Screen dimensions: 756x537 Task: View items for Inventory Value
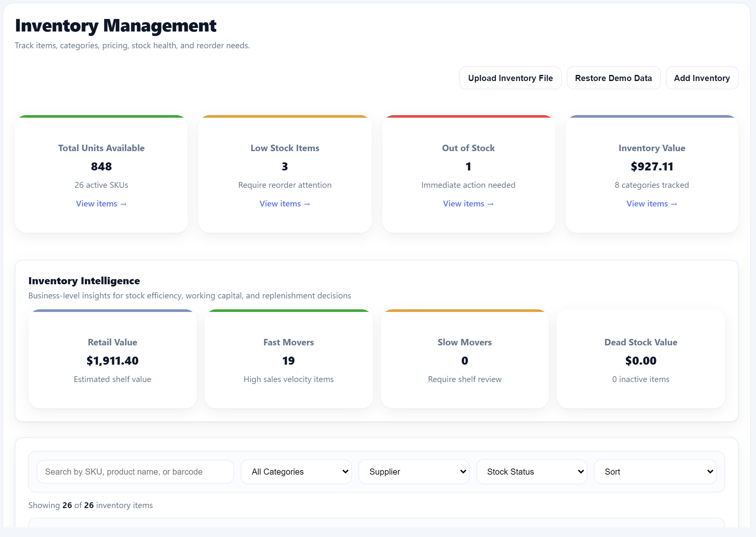point(651,204)
